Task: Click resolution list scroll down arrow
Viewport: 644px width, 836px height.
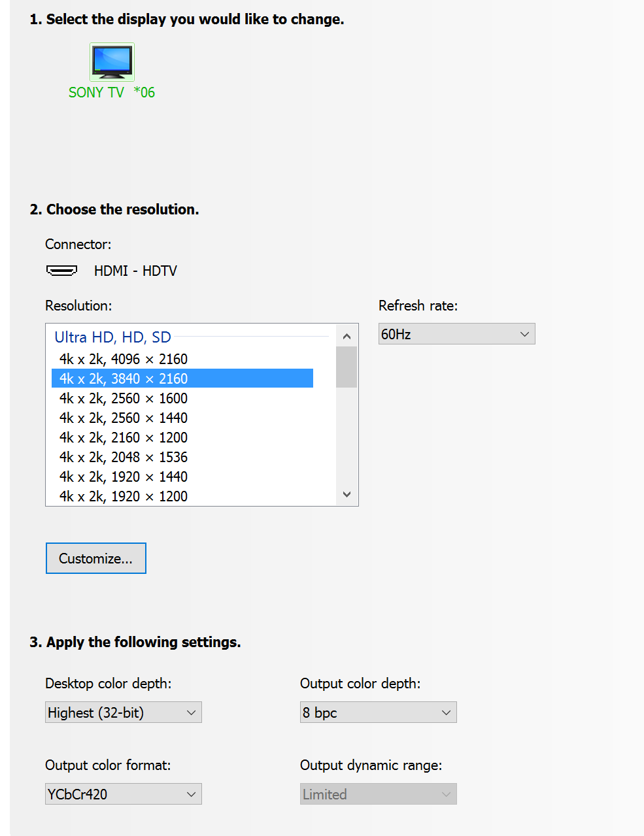Action: point(347,495)
